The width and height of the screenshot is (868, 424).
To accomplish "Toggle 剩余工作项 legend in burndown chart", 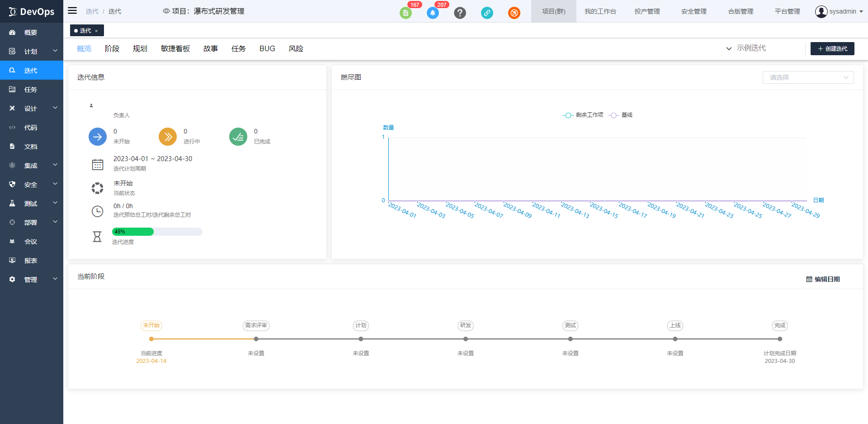I will (583, 115).
